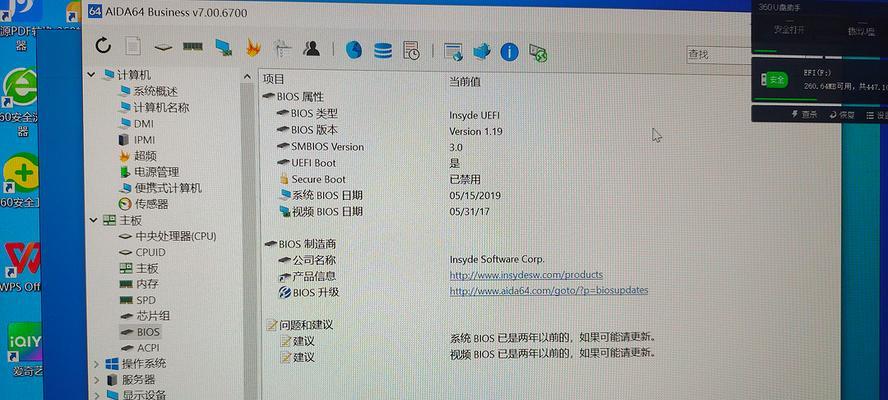
Task: Select 便携式计算机 in the tree
Action: [161, 188]
